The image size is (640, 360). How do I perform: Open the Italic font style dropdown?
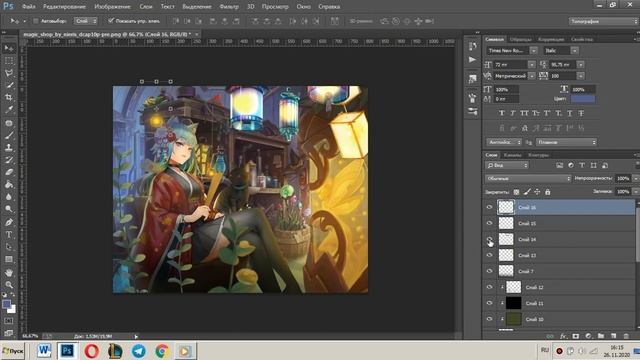pos(574,51)
